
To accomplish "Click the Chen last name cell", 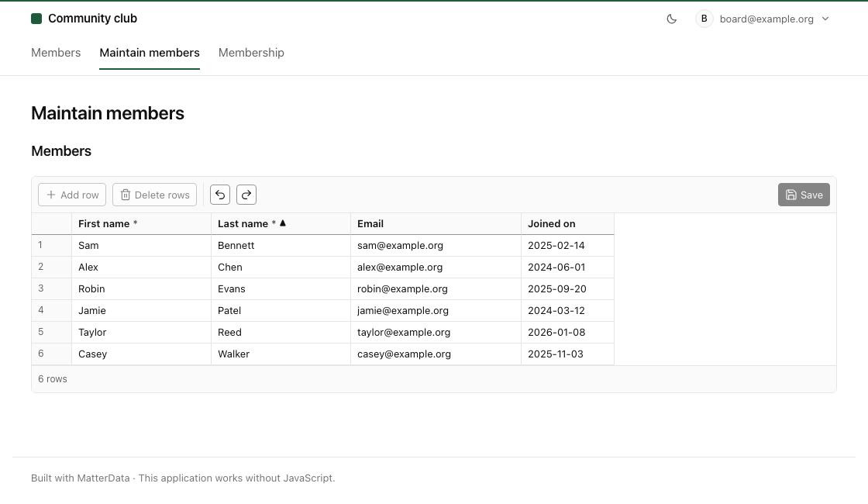I will click(281, 267).
